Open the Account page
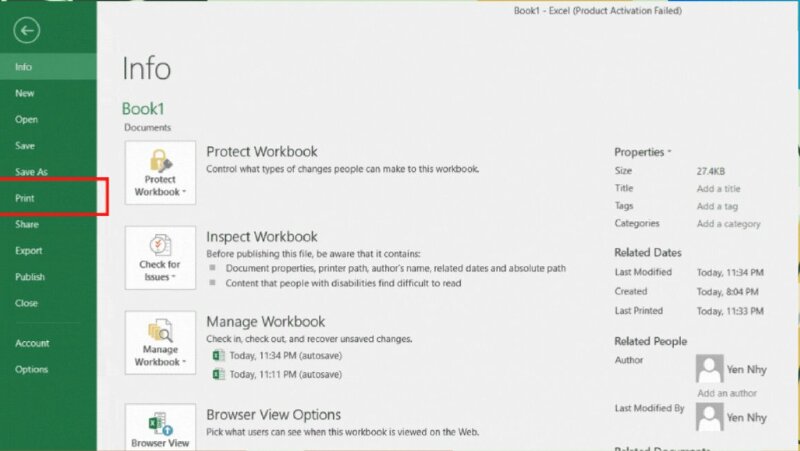The height and width of the screenshot is (451, 800). (32, 343)
